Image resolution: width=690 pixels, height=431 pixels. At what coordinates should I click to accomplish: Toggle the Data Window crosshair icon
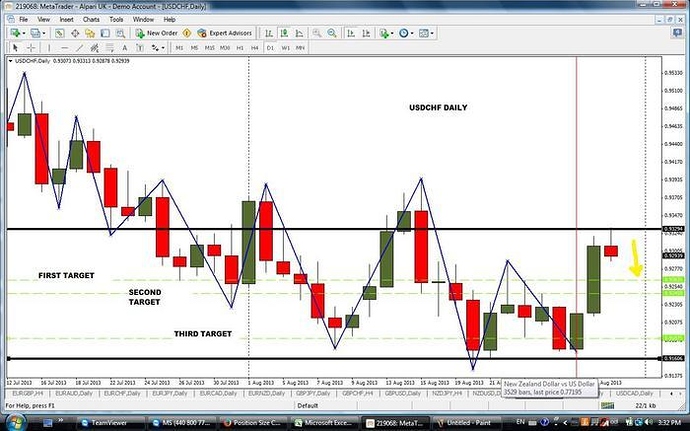point(75,33)
